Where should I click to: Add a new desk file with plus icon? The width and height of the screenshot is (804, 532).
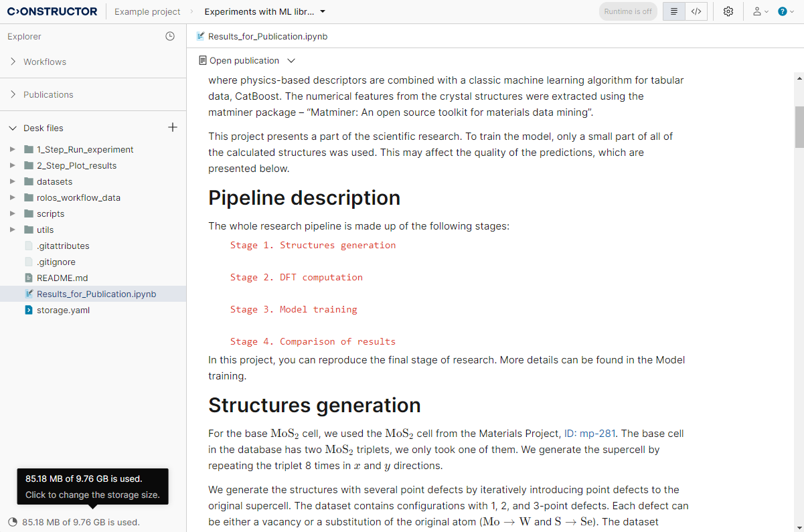pos(172,127)
